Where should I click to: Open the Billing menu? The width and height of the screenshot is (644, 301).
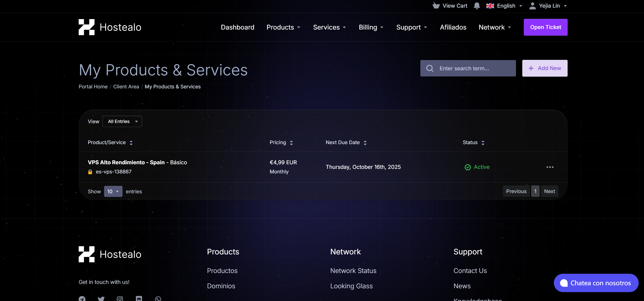371,27
